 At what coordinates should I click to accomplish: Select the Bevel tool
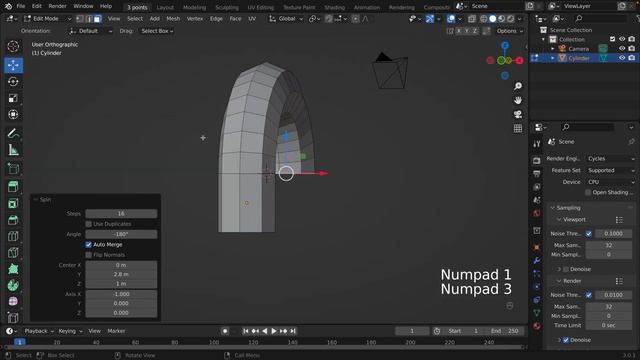13,220
